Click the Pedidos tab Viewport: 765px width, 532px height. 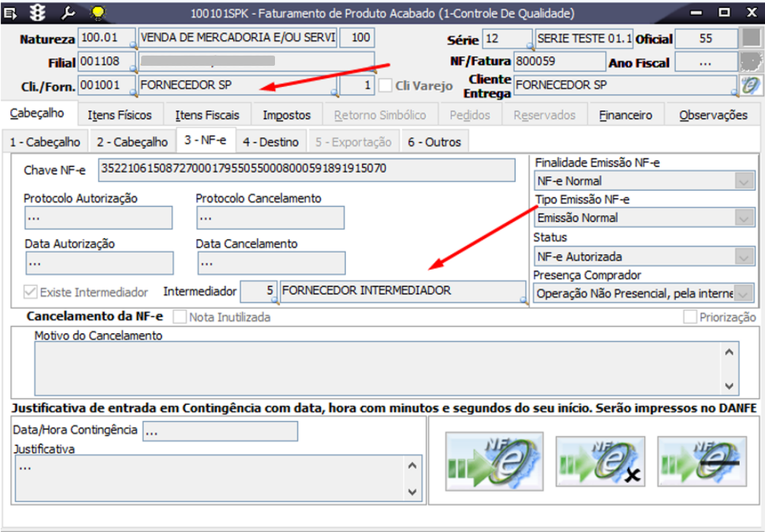[x=470, y=115]
